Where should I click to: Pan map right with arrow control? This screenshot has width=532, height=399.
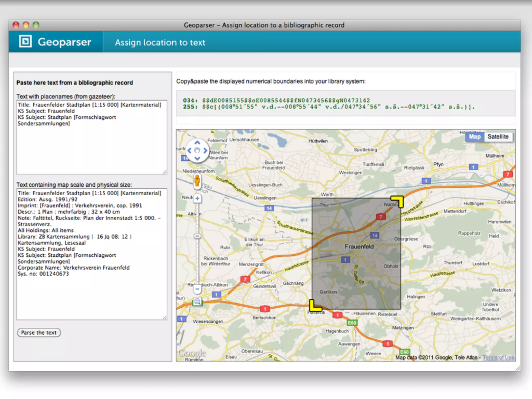pos(205,150)
